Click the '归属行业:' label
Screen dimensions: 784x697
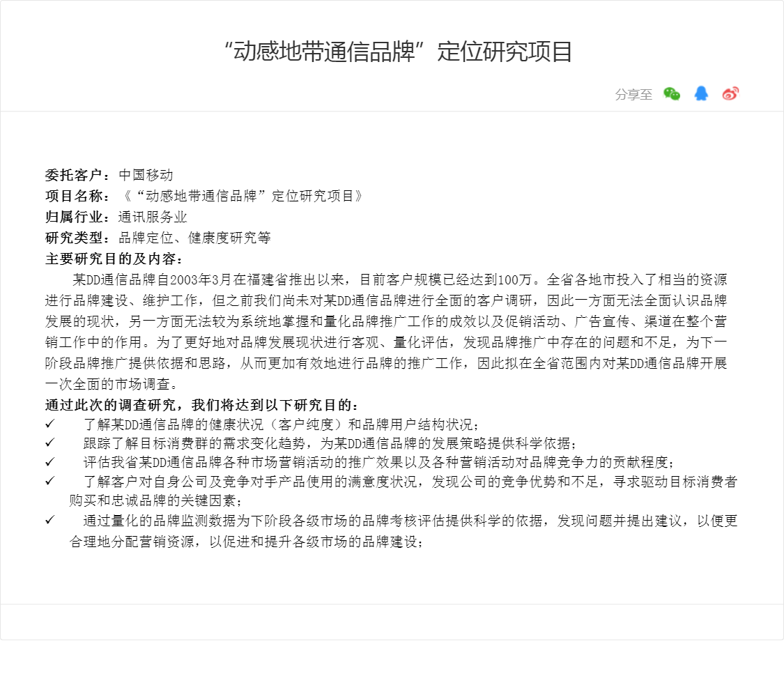coord(78,217)
